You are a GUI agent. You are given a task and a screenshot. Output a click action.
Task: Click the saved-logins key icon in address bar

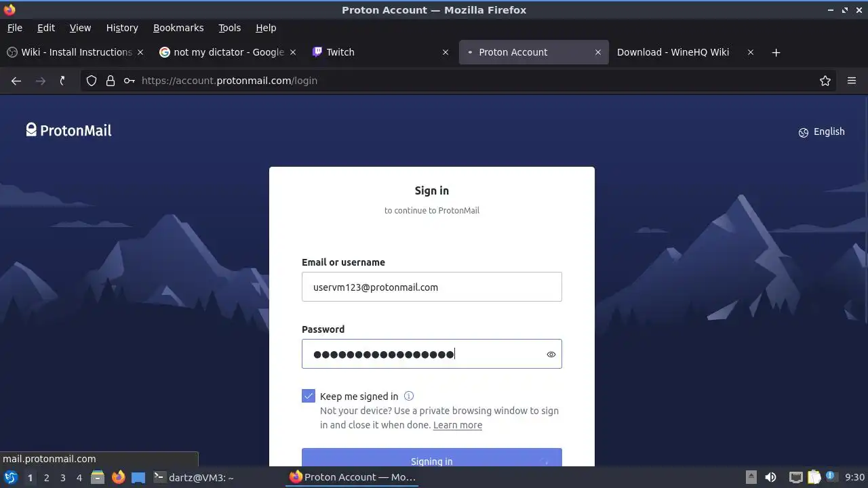[x=129, y=81]
